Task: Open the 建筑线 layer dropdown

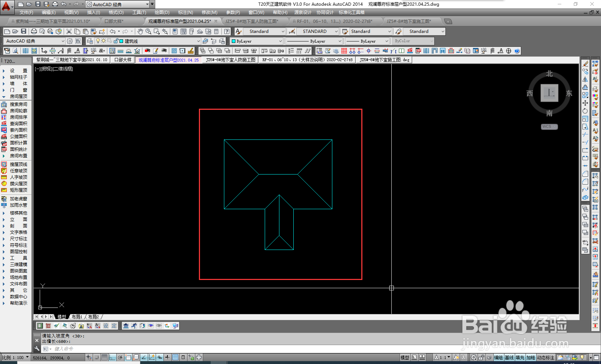Action: (x=148, y=41)
